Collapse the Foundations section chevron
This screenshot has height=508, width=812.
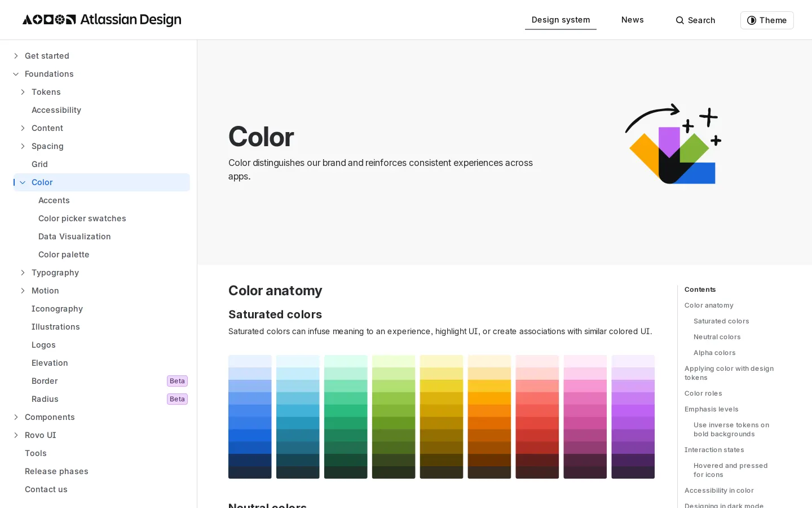[16, 74]
